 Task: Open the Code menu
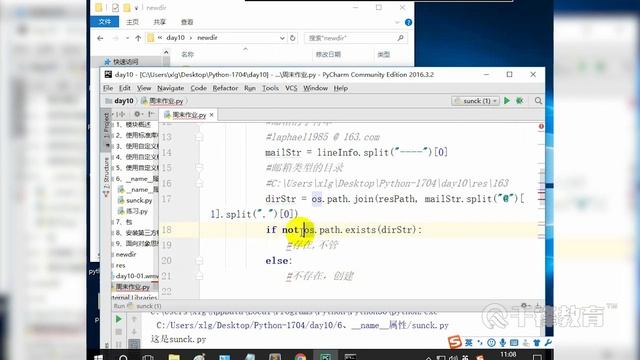pyautogui.click(x=198, y=88)
